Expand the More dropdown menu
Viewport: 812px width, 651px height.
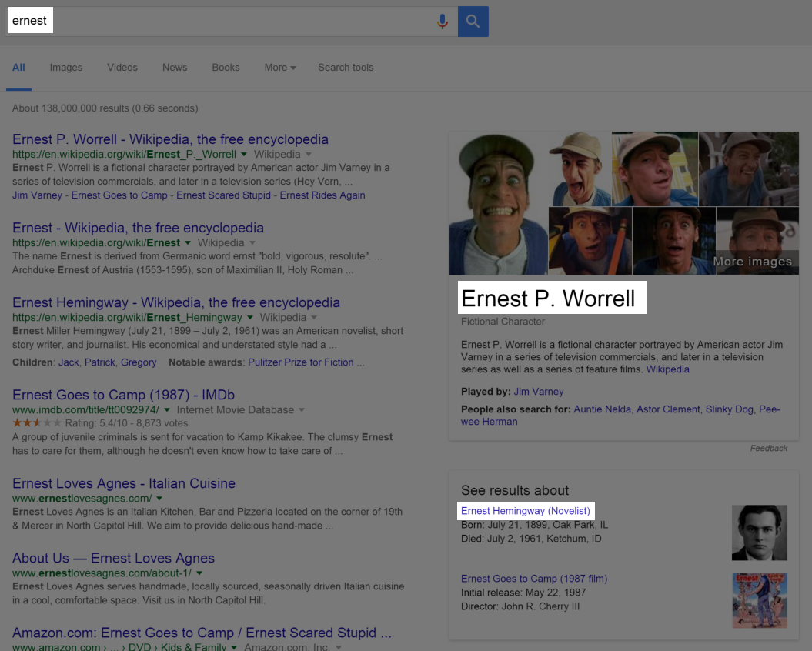[x=279, y=67]
